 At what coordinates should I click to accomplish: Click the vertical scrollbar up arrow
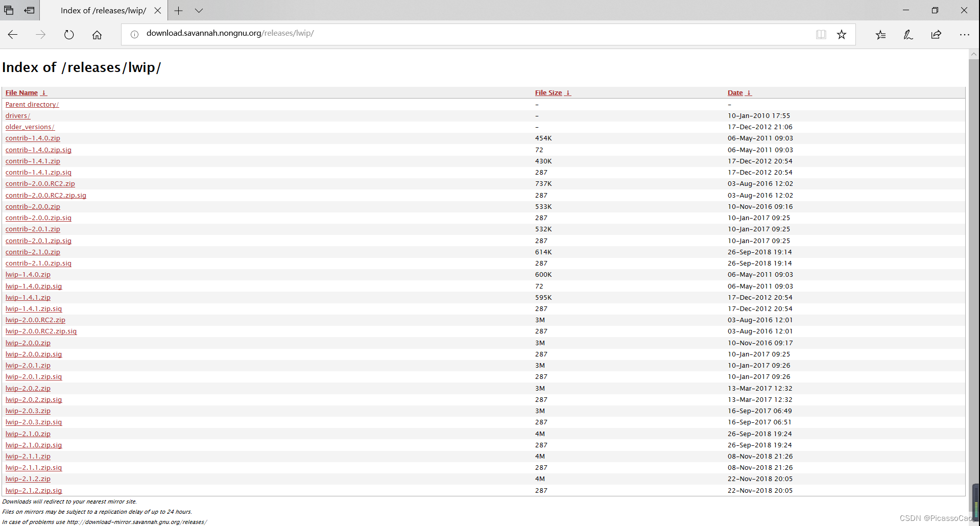(974, 54)
